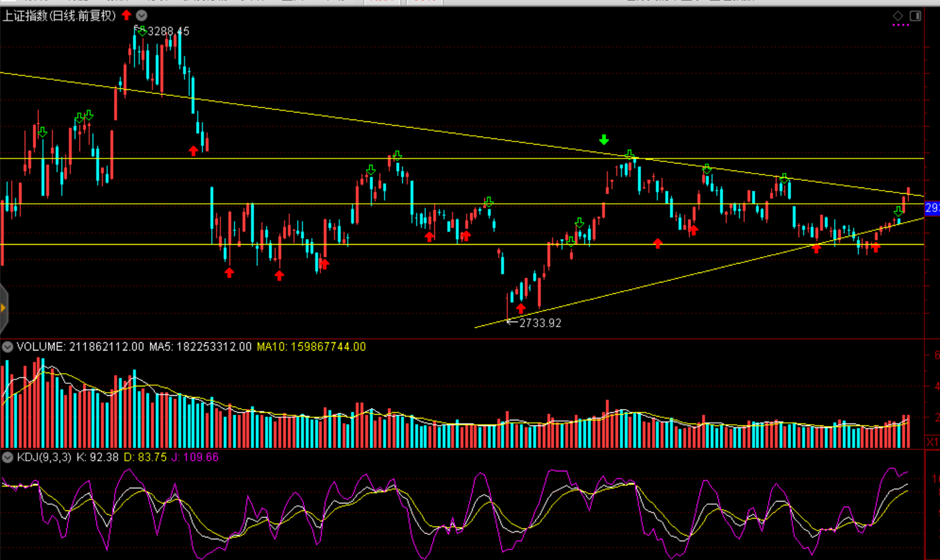
Task: Click the KDJ(9,3,3) parameter label
Action: pos(44,457)
